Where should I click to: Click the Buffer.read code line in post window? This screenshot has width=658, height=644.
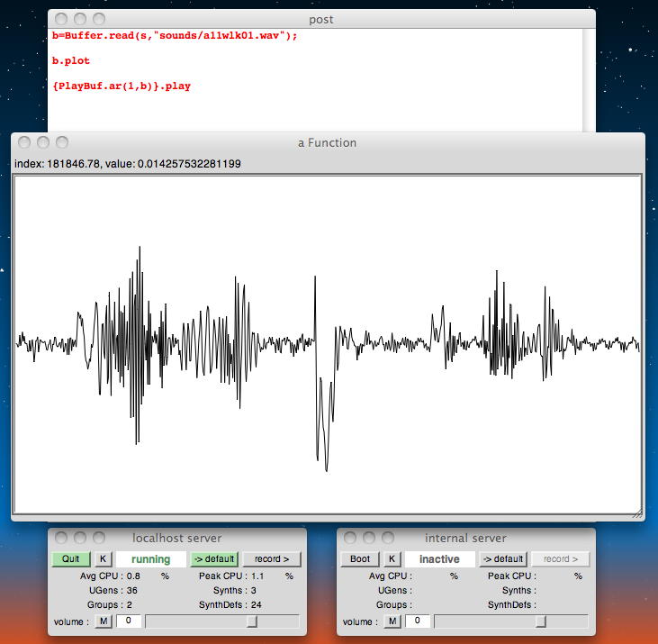[175, 36]
